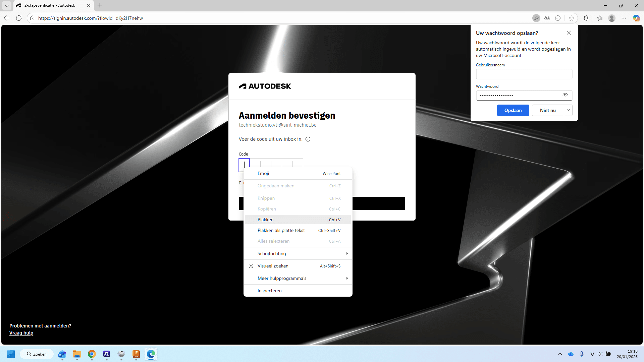Open the browser profile avatar
The image size is (644, 362).
pos(612,18)
